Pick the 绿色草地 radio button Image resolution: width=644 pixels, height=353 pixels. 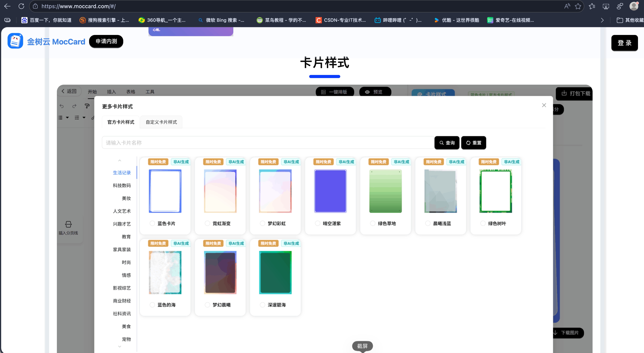click(373, 223)
